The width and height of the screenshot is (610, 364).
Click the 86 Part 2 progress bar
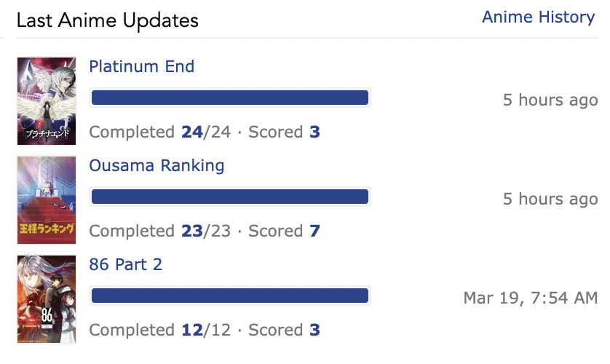coord(230,296)
